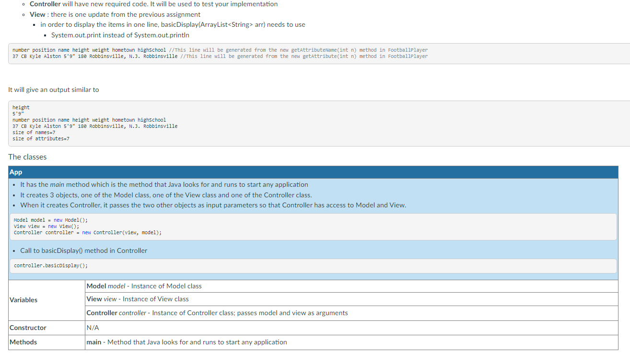Image resolution: width=630 pixels, height=364 pixels.
Task: Click the N/A constructor cell
Action: click(351, 328)
